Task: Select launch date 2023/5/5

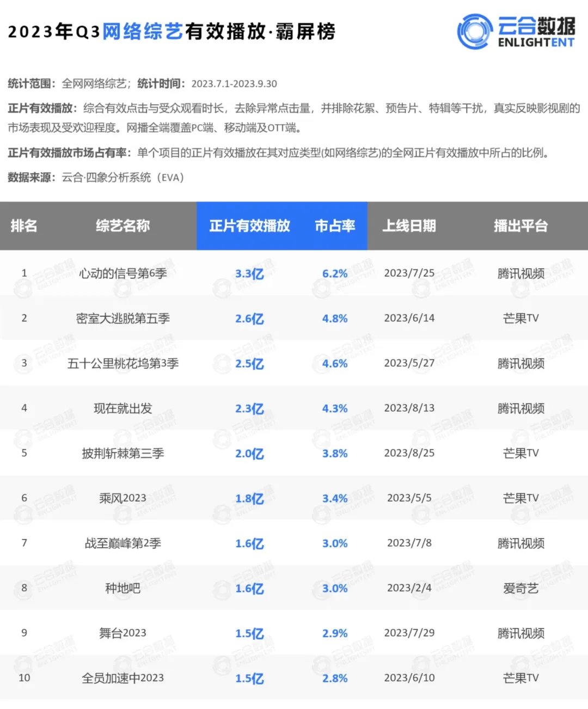Action: (x=409, y=498)
